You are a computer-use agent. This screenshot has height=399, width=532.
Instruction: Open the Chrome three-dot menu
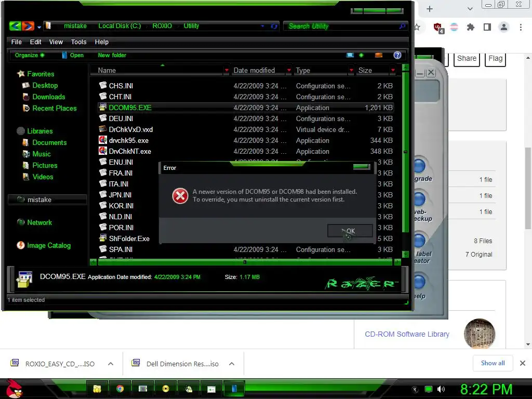[521, 27]
